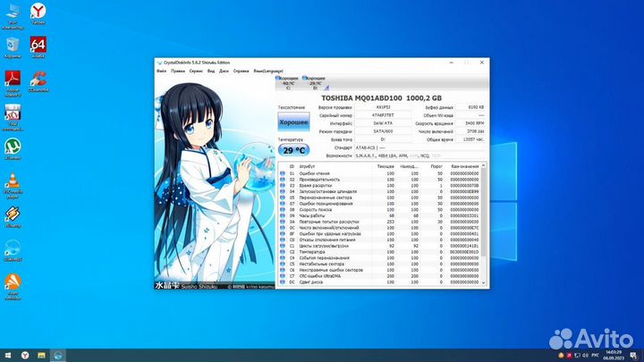Open the Правка menu
644x362 pixels.
pos(178,71)
